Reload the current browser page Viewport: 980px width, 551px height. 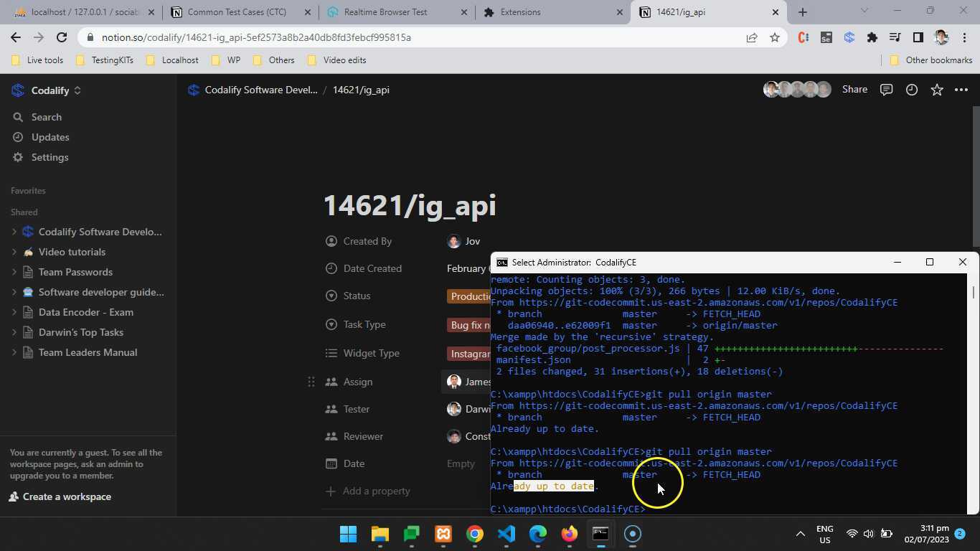(x=62, y=37)
